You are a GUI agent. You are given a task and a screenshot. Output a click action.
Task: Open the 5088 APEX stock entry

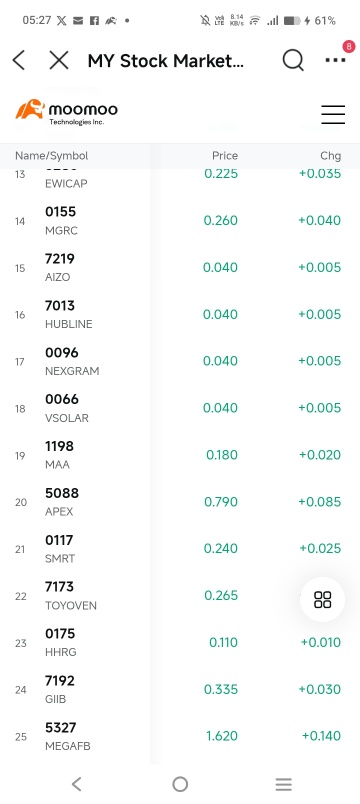point(180,502)
